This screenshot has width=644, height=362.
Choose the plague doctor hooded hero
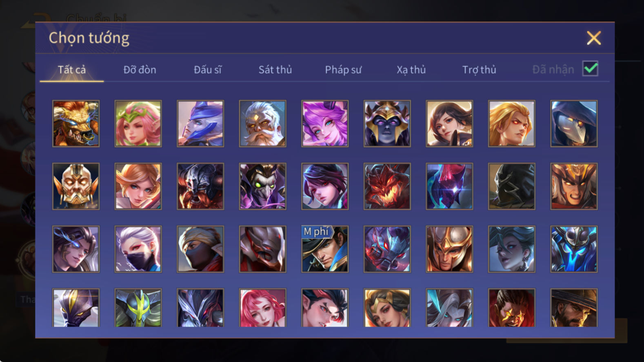pyautogui.click(x=574, y=124)
